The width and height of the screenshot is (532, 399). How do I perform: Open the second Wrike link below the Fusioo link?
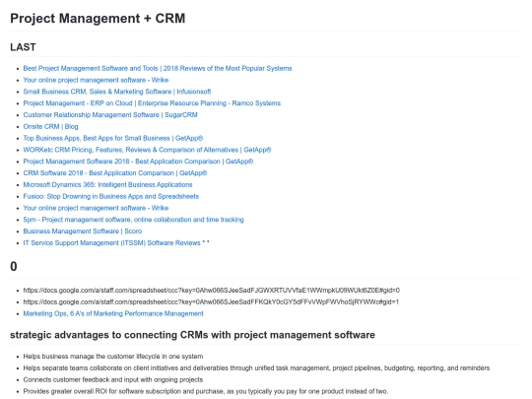tap(96, 208)
